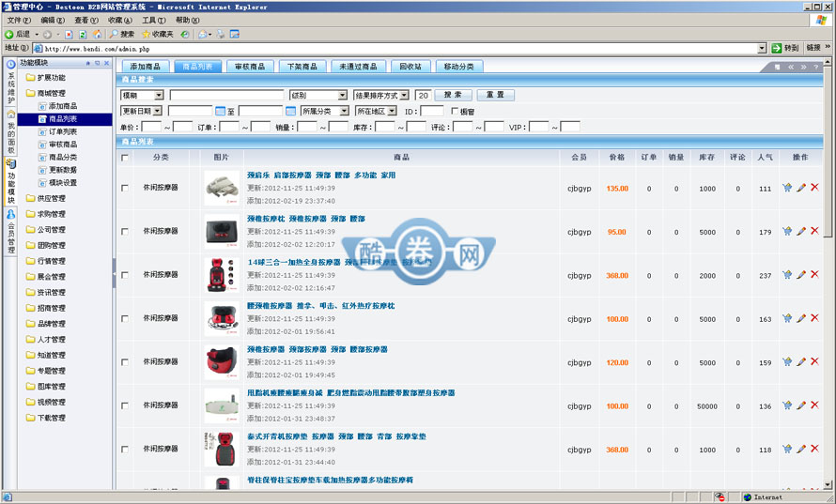
Task: Click the 颈肩乐 product thumbnail image
Action: pyautogui.click(x=222, y=188)
